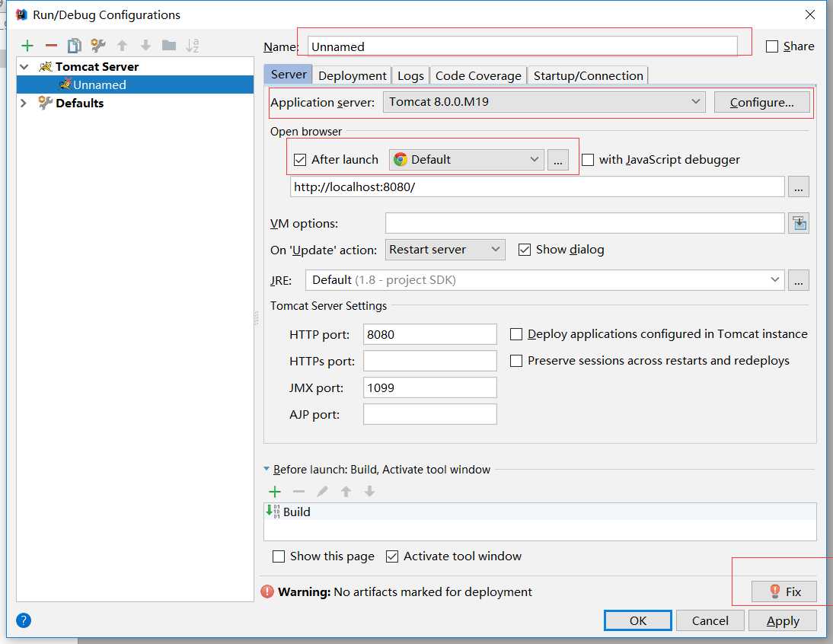This screenshot has height=644, width=833.
Task: Collapse Before launch section triangle
Action: [x=266, y=469]
